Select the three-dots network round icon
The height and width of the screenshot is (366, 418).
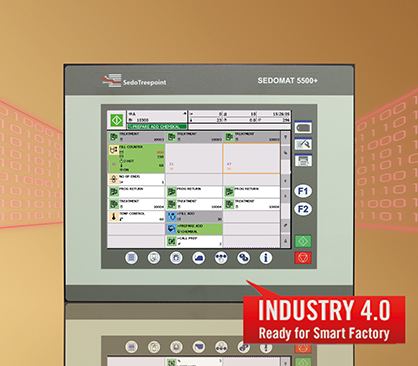[x=221, y=258]
